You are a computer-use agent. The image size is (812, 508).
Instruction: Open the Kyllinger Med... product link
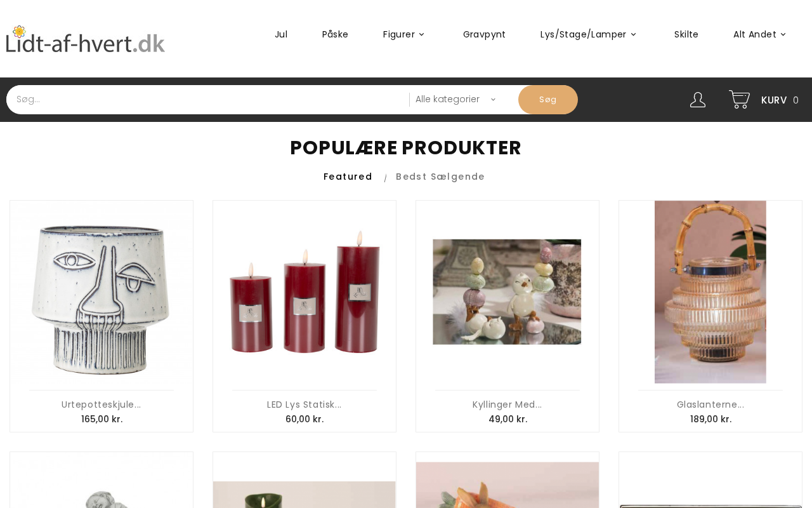click(x=507, y=404)
